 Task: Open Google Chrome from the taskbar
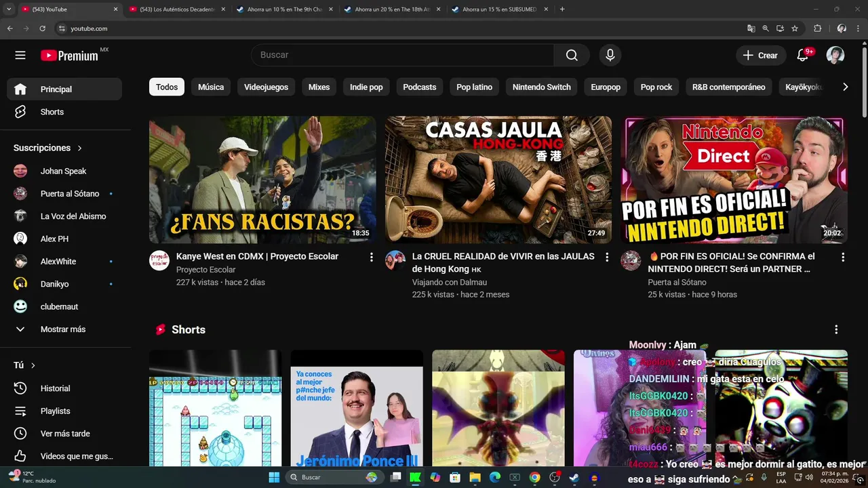pyautogui.click(x=534, y=477)
